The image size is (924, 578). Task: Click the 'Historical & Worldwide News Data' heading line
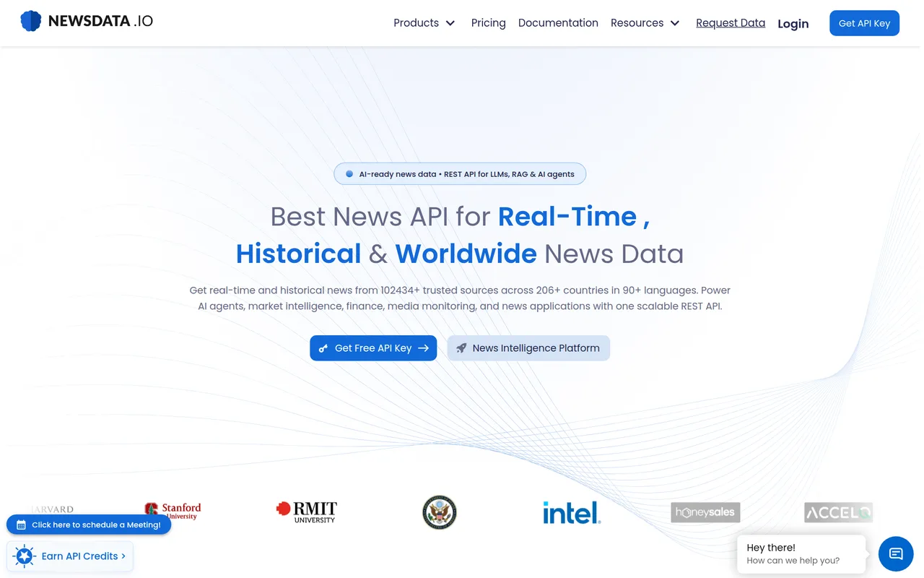(x=460, y=254)
